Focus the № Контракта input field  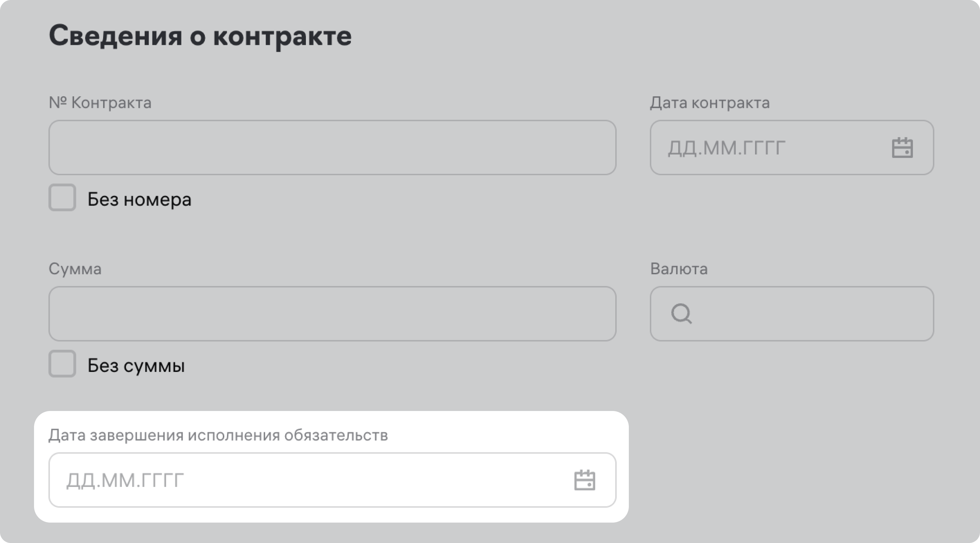332,148
